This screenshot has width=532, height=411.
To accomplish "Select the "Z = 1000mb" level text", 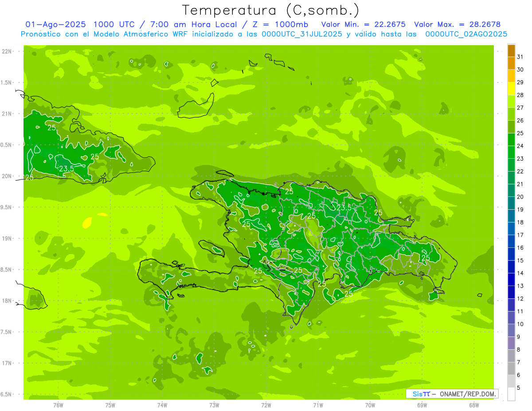I will [280, 24].
